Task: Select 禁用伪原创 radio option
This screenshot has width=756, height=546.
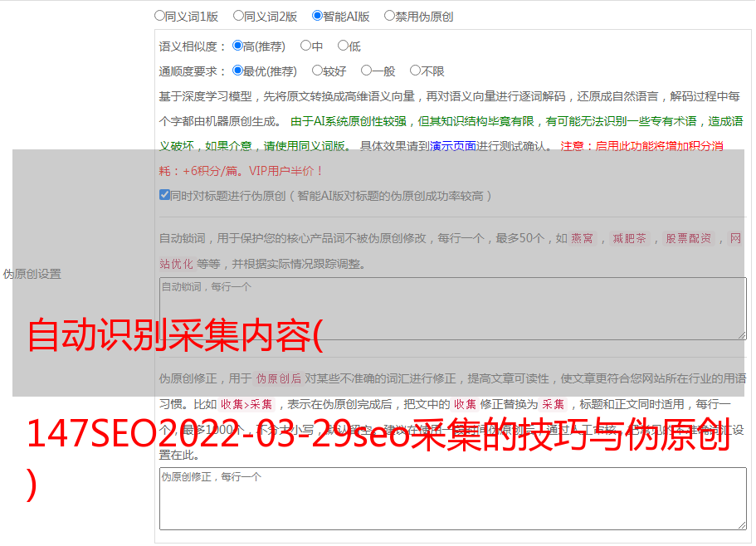Action: tap(389, 16)
